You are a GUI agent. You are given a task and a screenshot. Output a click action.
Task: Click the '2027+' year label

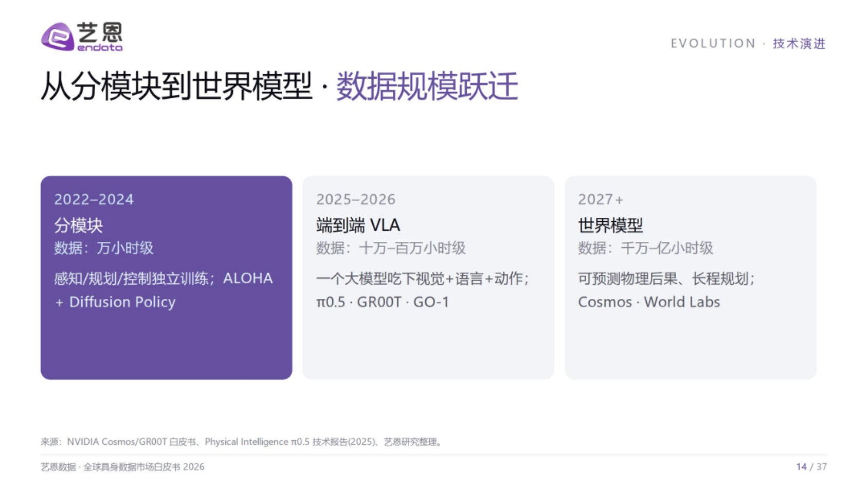point(601,199)
